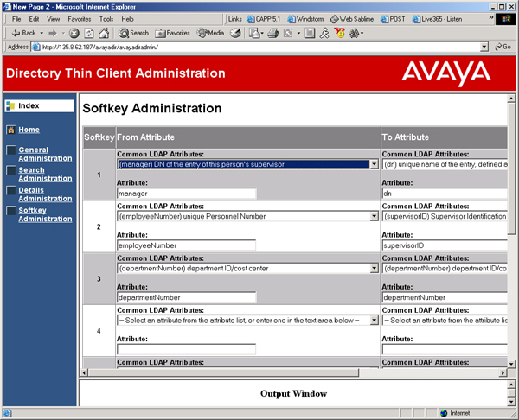Click the running figure Messenger icon
Image resolution: width=519 pixels, height=420 pixels.
click(x=324, y=33)
